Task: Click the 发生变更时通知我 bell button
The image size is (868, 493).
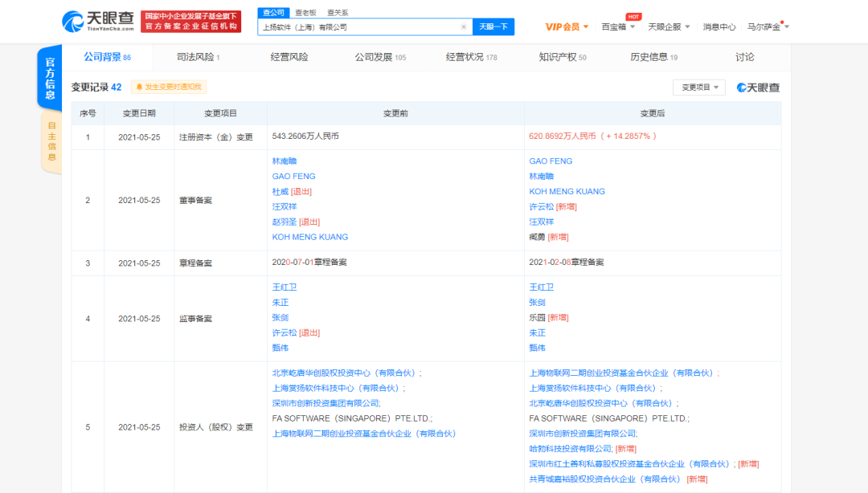Action: 169,87
